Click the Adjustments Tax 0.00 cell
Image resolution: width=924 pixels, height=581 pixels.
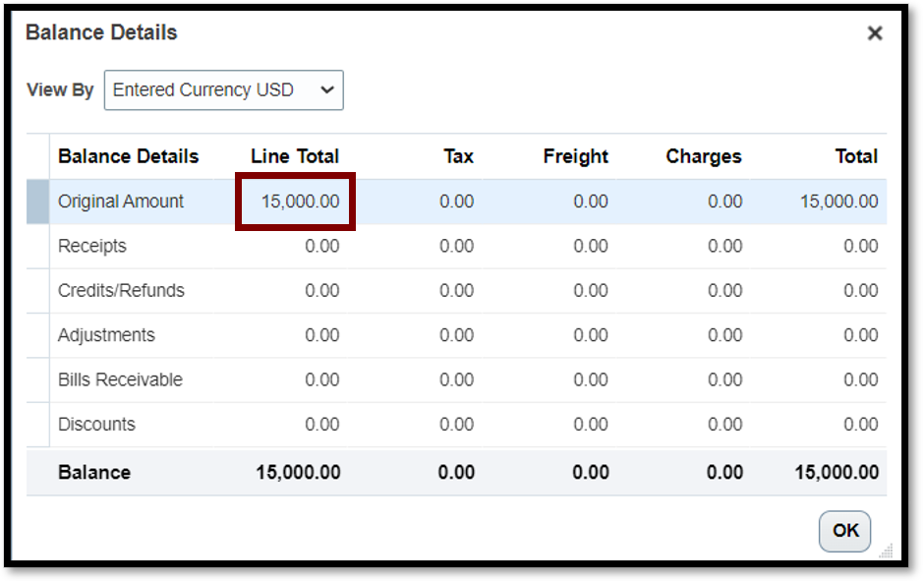457,335
